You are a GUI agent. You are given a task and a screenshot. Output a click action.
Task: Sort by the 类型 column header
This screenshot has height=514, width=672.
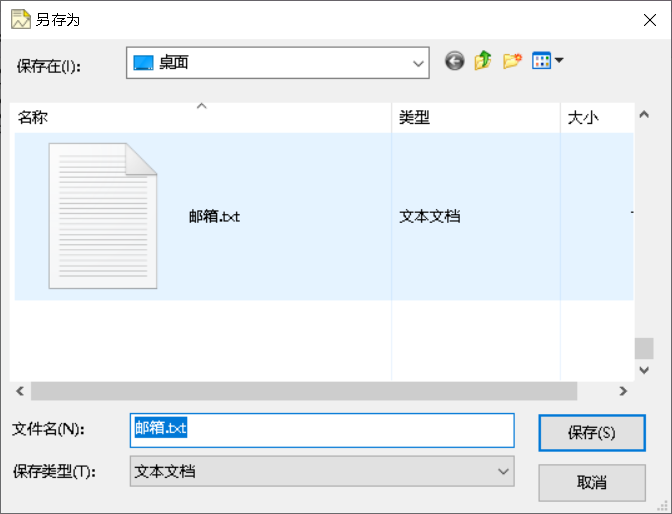(476, 117)
